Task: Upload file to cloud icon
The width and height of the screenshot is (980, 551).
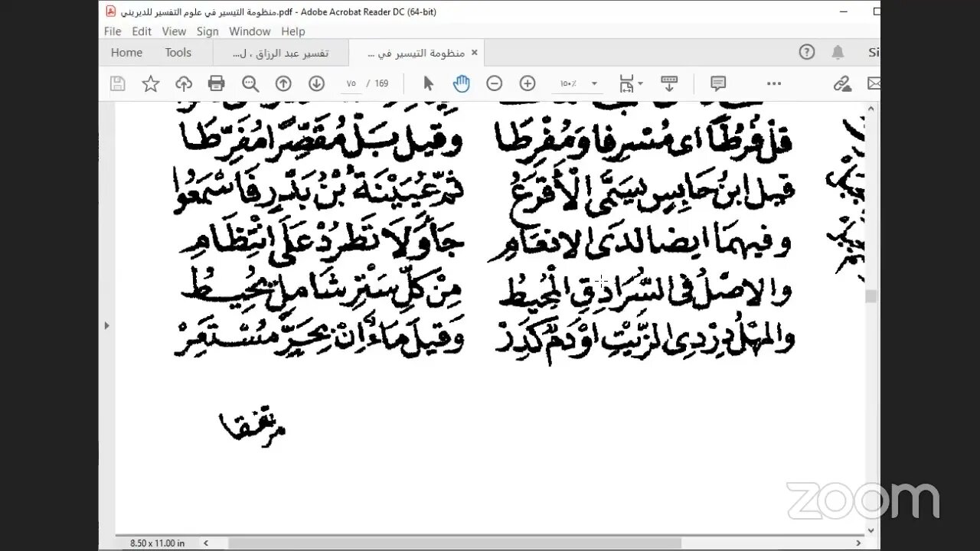Action: point(184,83)
